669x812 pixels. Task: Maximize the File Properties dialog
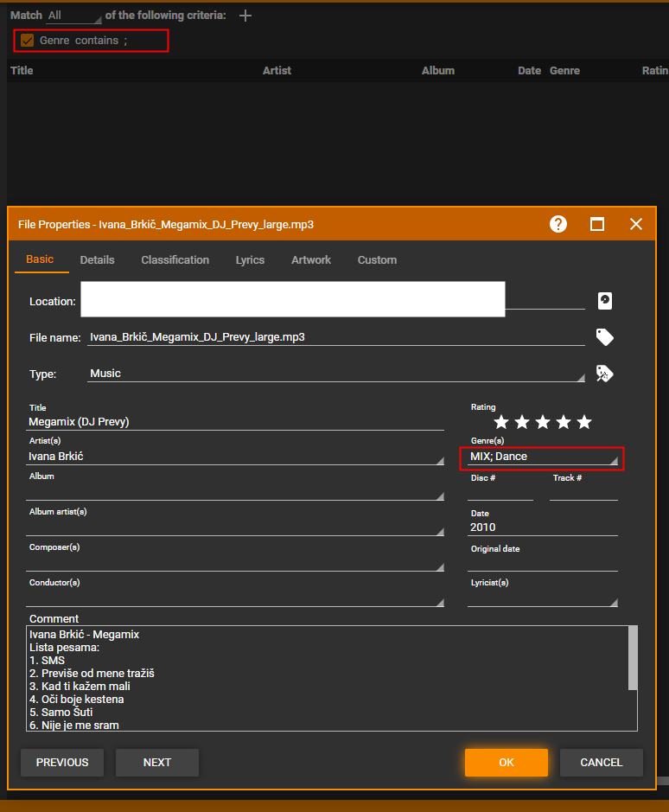point(597,224)
